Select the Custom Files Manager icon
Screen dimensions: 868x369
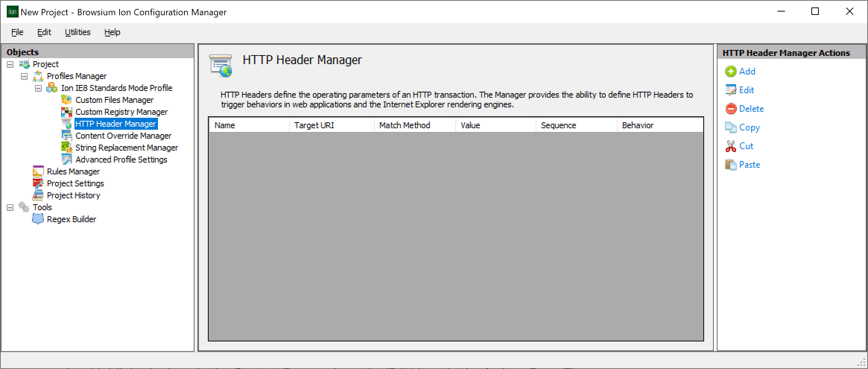pyautogui.click(x=67, y=100)
